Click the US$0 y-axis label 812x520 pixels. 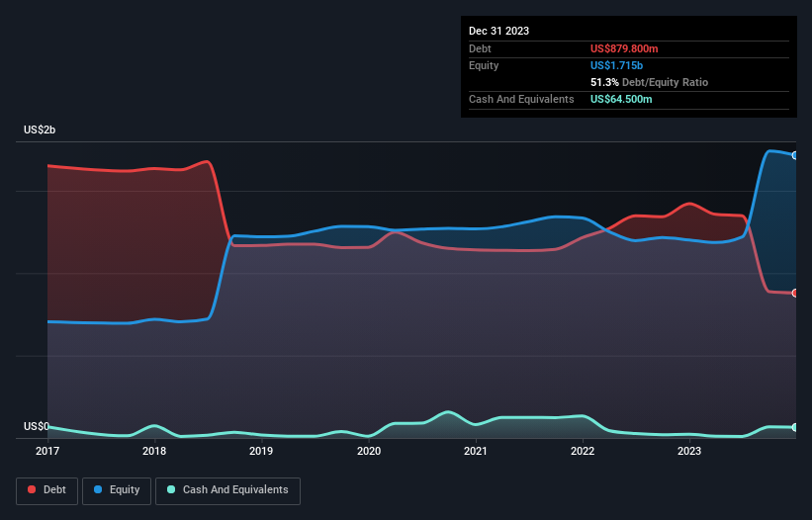(x=37, y=426)
